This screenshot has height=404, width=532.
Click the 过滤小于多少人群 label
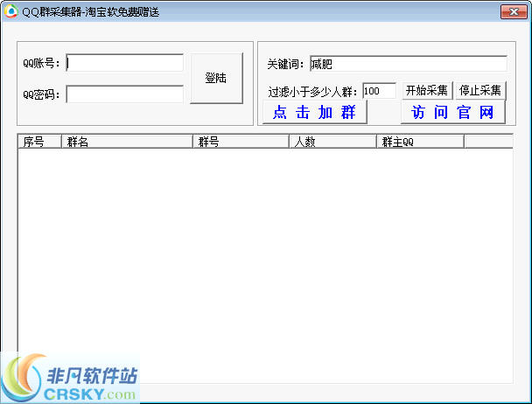(x=312, y=92)
